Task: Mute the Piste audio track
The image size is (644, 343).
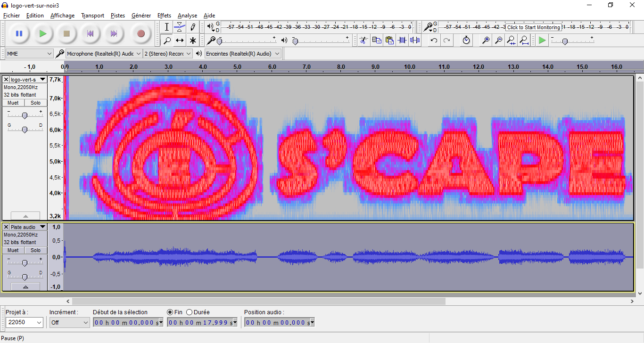Action: click(x=13, y=250)
